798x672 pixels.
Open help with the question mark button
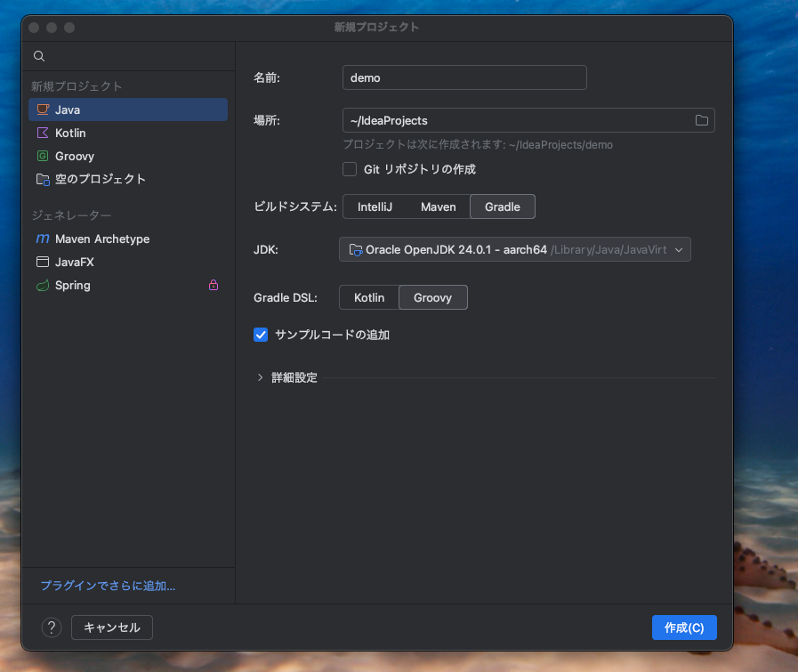52,627
